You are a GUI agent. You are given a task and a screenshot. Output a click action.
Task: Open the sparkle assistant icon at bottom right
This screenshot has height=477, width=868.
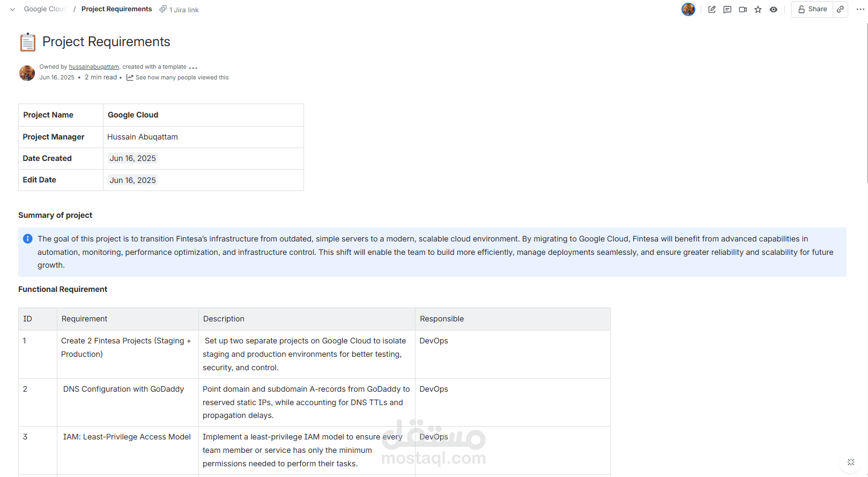851,462
